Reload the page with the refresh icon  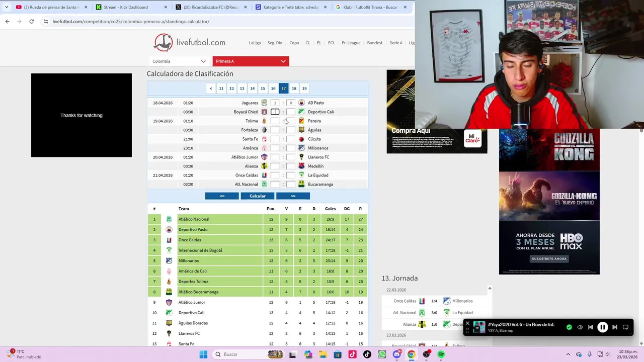[x=31, y=21]
